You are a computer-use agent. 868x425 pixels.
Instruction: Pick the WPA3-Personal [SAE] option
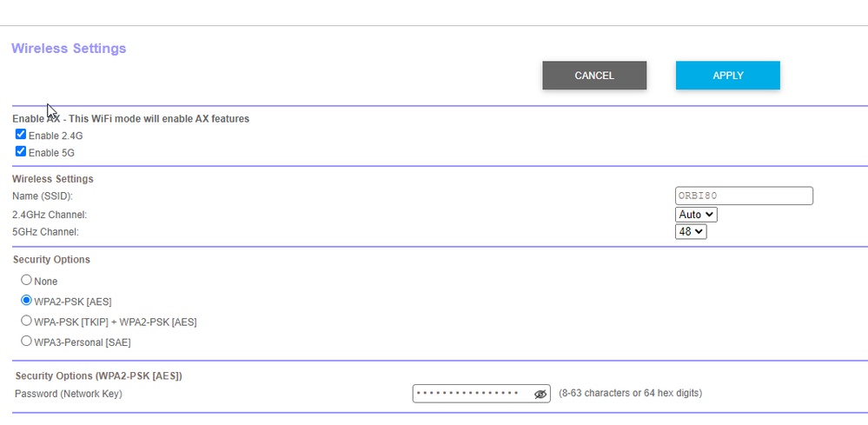tap(26, 342)
